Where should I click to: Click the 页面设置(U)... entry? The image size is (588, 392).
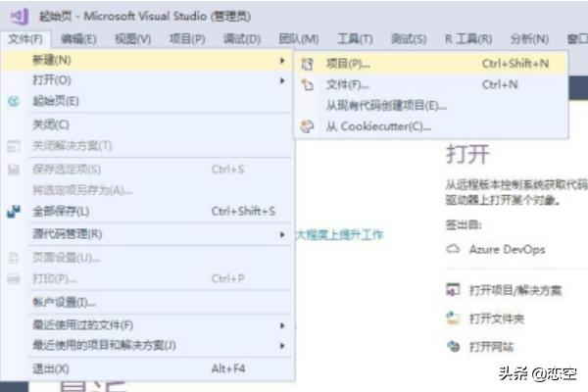point(147,258)
